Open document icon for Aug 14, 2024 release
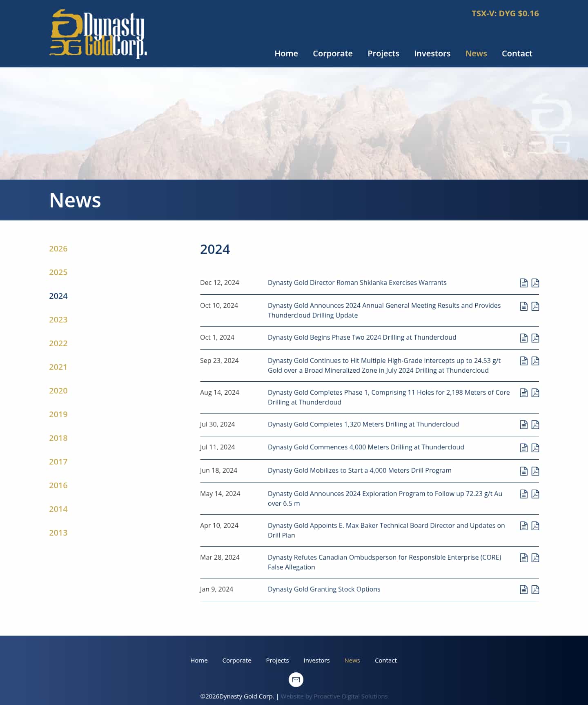Viewport: 588px width, 705px height. point(523,393)
